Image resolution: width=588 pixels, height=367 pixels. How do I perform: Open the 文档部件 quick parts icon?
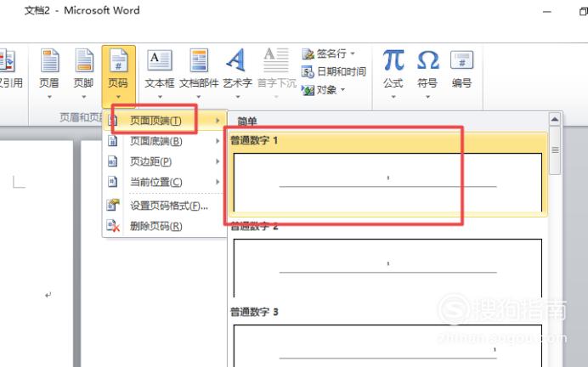[199, 60]
